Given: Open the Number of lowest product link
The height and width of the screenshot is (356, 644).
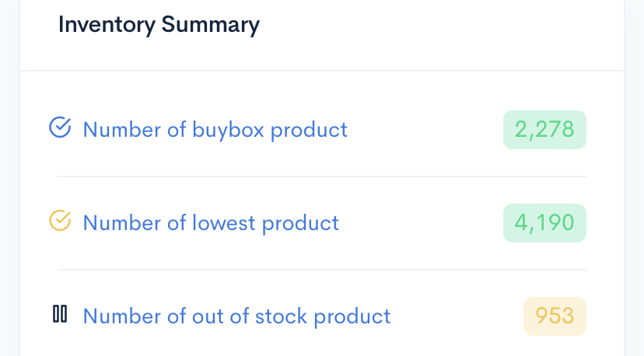Looking at the screenshot, I should tap(211, 223).
